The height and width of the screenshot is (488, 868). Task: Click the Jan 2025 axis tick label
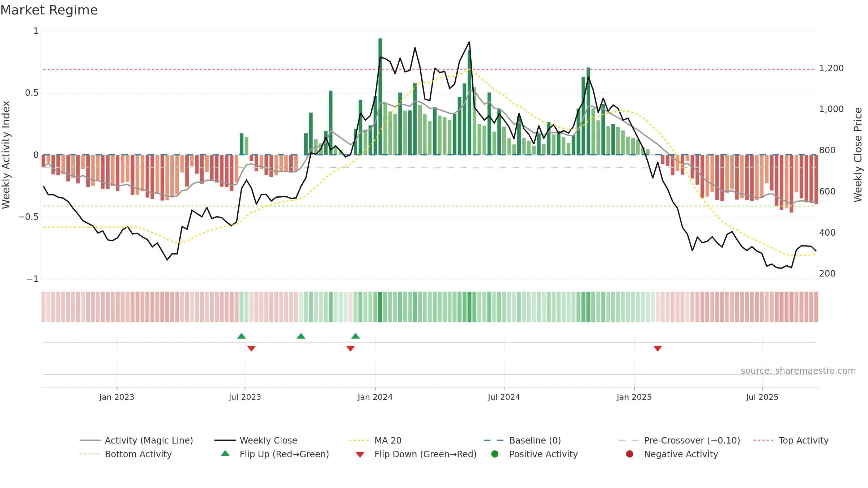634,397
